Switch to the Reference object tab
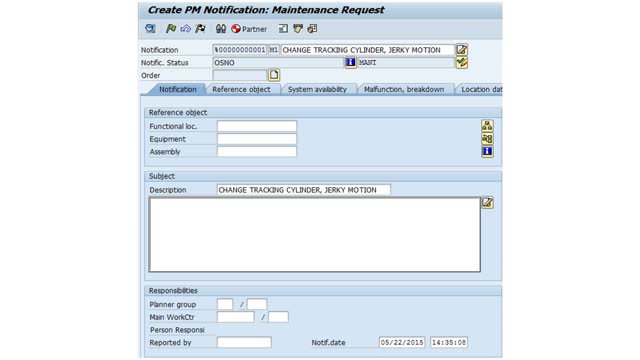The image size is (640, 360). point(241,89)
